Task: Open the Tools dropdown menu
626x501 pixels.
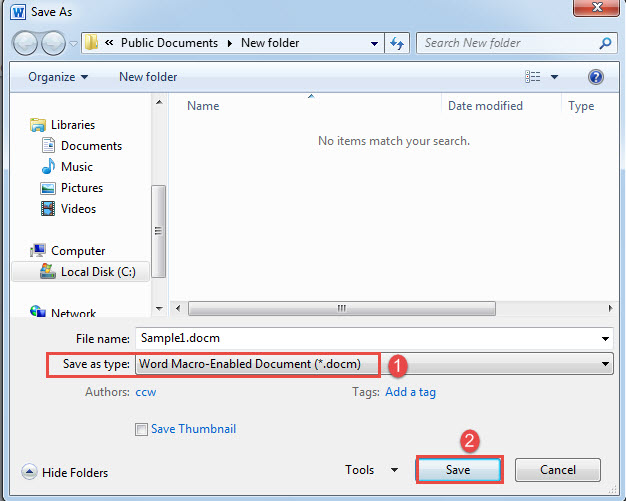Action: tap(371, 470)
